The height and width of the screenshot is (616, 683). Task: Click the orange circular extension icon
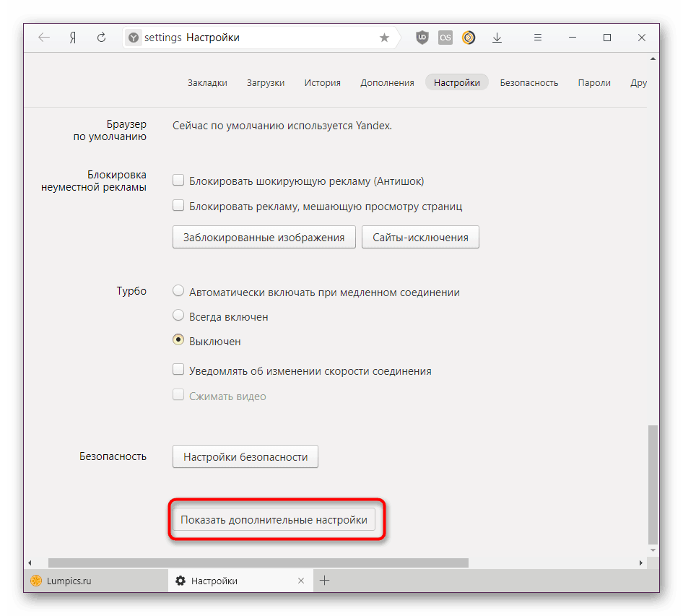[x=469, y=38]
